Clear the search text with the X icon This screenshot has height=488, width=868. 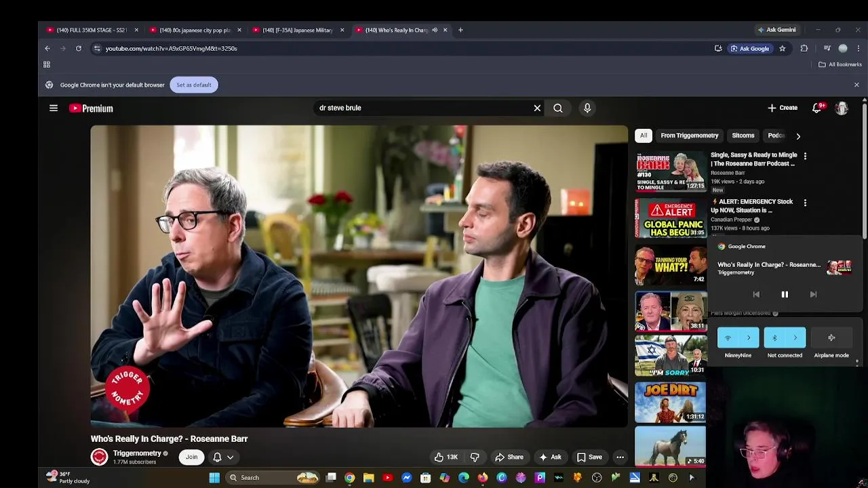[x=537, y=108]
